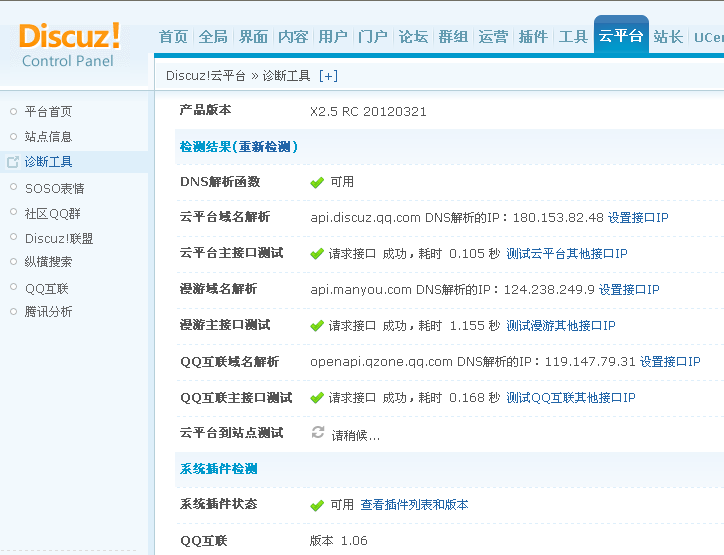Viewport: 724px width, 555px height.
Task: Click the version text X2.5 RC 20120321
Action: tap(368, 112)
